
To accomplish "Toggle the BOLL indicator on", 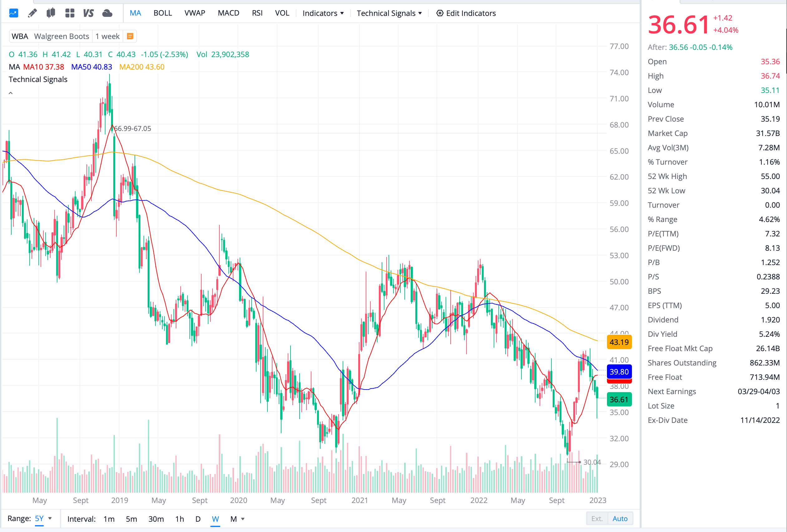I will [163, 13].
